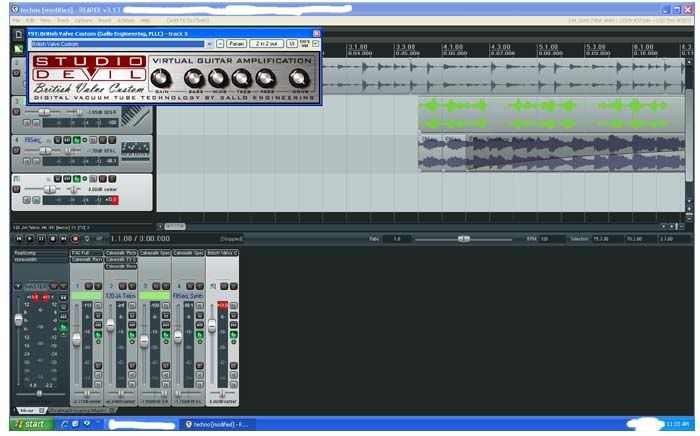Image resolution: width=700 pixels, height=436 pixels.
Task: Open the Windows Start menu
Action: (31, 424)
